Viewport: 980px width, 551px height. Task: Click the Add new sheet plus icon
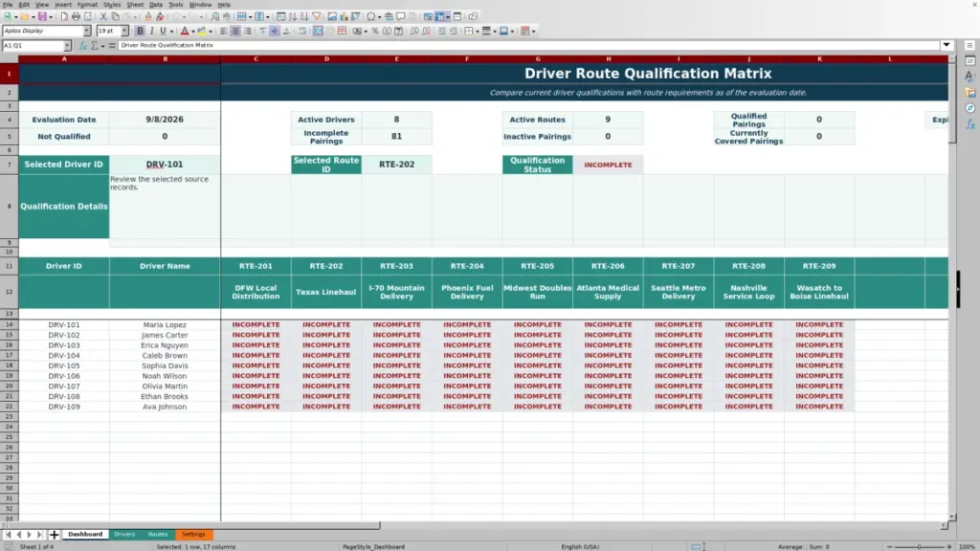(x=55, y=535)
